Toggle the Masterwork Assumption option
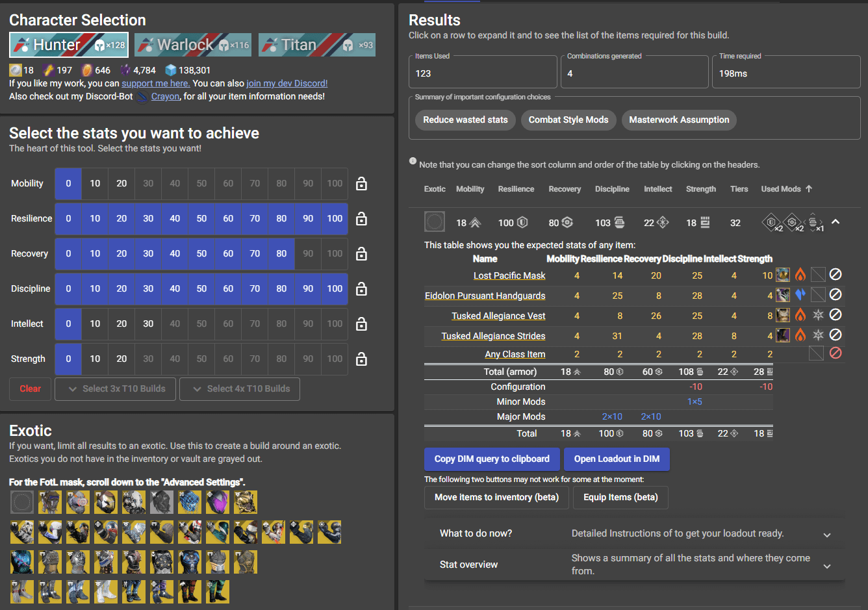The height and width of the screenshot is (610, 868). point(679,120)
